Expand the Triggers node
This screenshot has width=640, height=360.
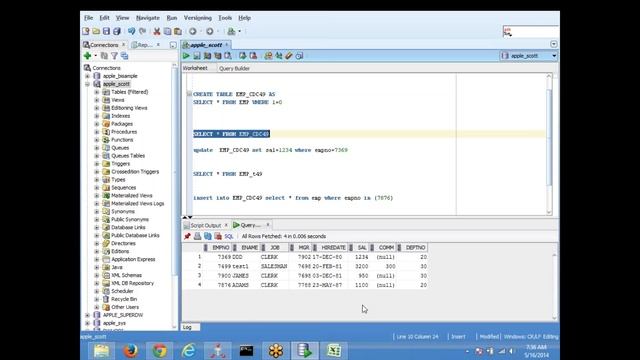[97, 164]
